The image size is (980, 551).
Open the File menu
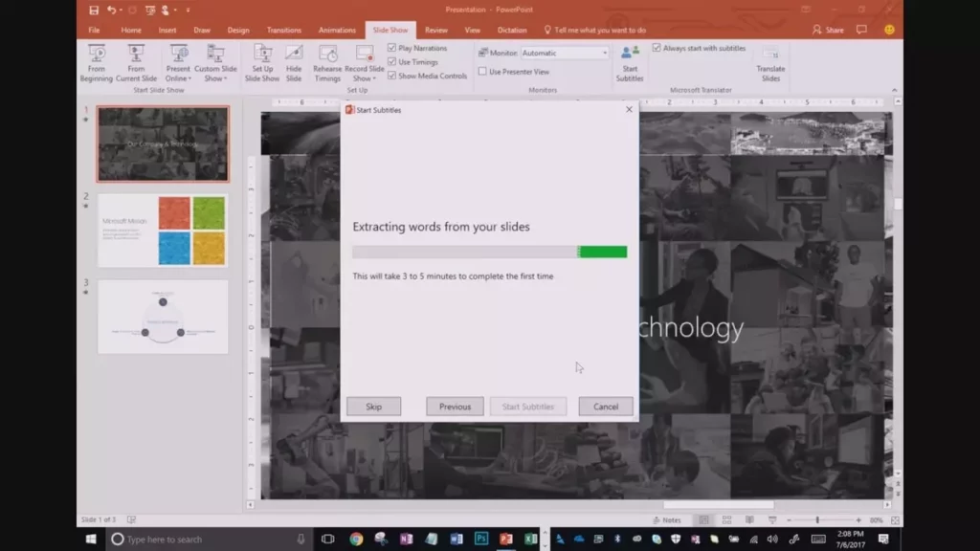click(x=94, y=30)
